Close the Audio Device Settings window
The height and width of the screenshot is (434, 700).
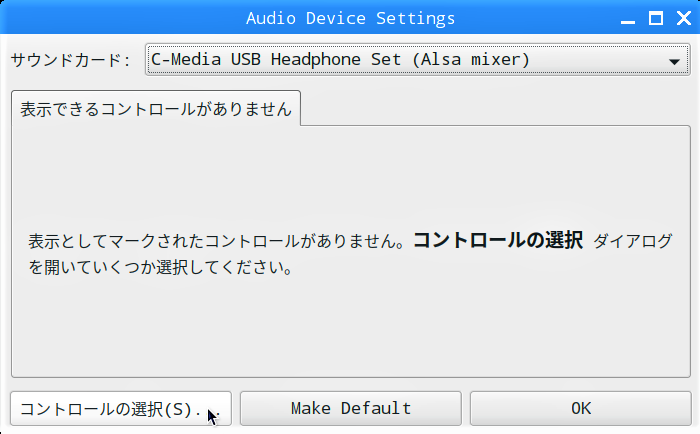[681, 18]
